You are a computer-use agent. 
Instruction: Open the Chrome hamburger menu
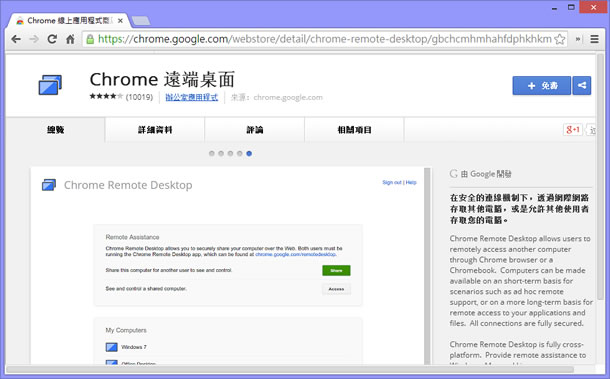(594, 39)
